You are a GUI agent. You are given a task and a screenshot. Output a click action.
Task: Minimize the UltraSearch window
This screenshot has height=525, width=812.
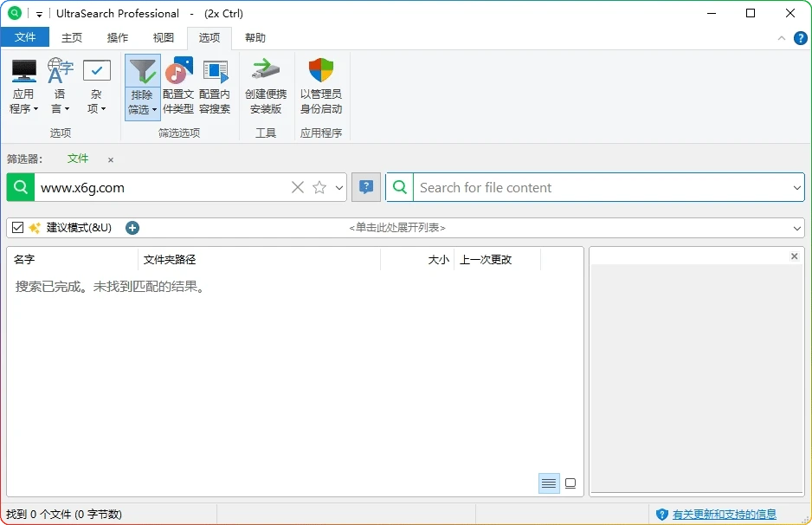pos(712,14)
